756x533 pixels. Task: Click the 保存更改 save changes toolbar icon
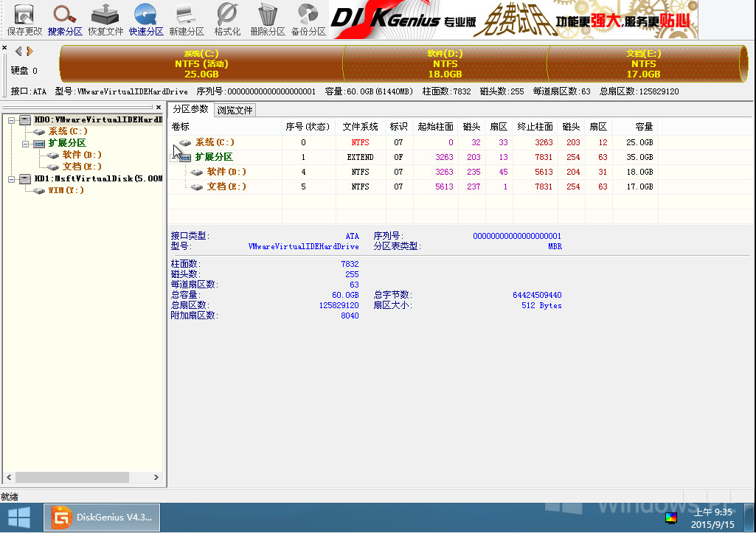[24, 20]
